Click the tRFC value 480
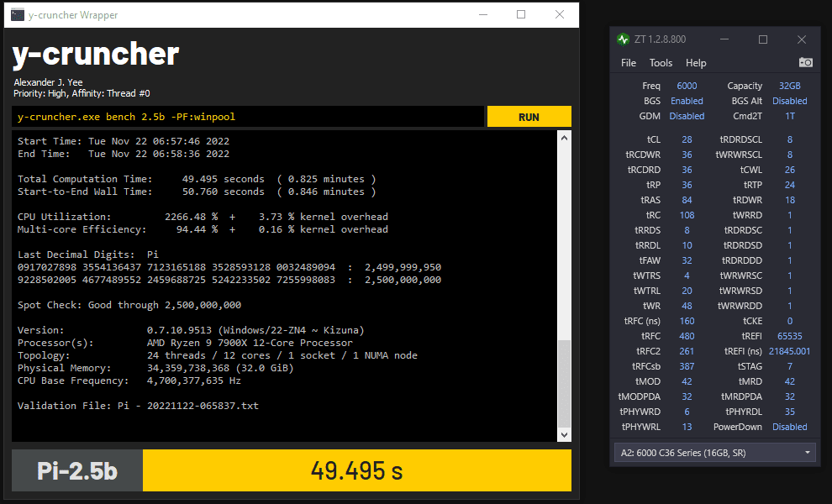 tap(687, 336)
